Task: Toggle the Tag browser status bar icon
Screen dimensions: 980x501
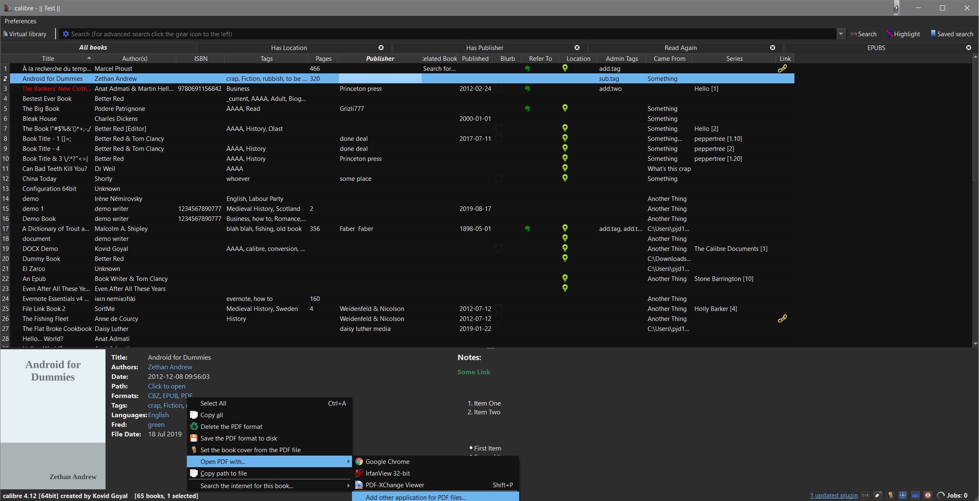Action: pyautogui.click(x=878, y=496)
